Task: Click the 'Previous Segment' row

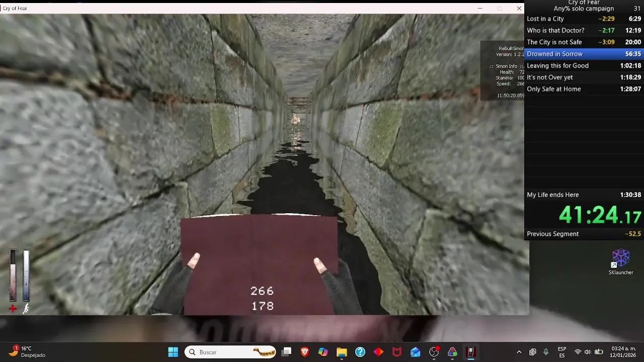Action: click(x=584, y=234)
